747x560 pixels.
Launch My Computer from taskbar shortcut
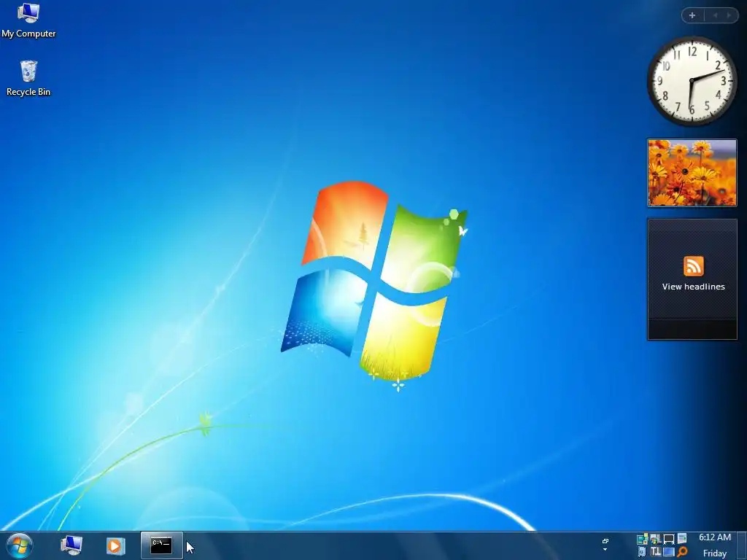pyautogui.click(x=71, y=545)
